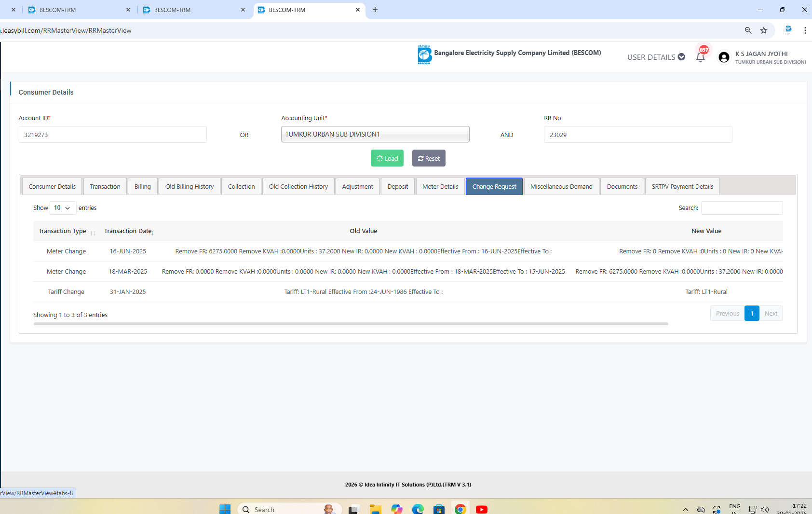This screenshot has height=514, width=812.
Task: Focus the RR No input field
Action: click(x=638, y=135)
